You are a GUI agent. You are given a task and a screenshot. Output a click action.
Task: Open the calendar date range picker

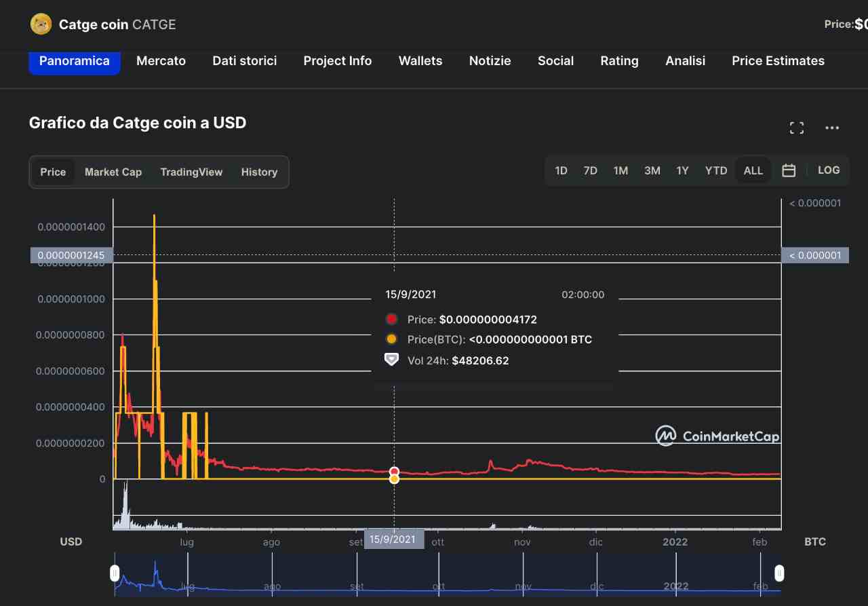[789, 170]
